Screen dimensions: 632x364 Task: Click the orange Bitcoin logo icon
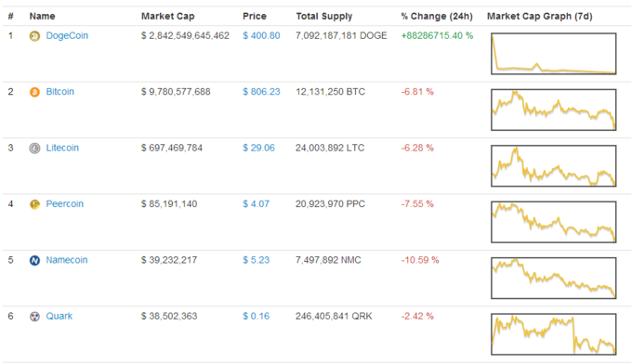pyautogui.click(x=34, y=92)
